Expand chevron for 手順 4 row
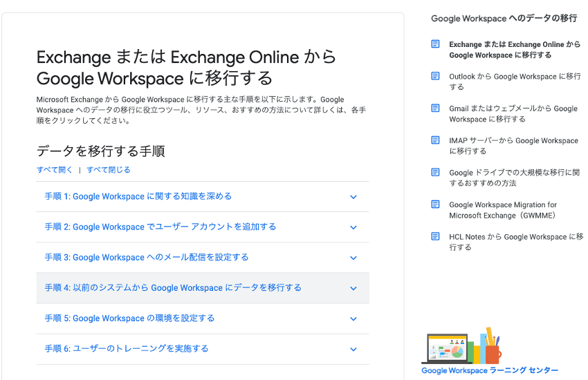588x380 pixels. 353,288
